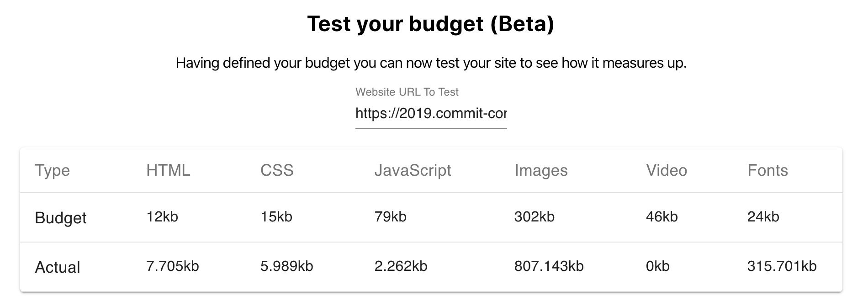Click the 15kb CSS budget cell
Image resolution: width=868 pixels, height=302 pixels.
tap(276, 216)
